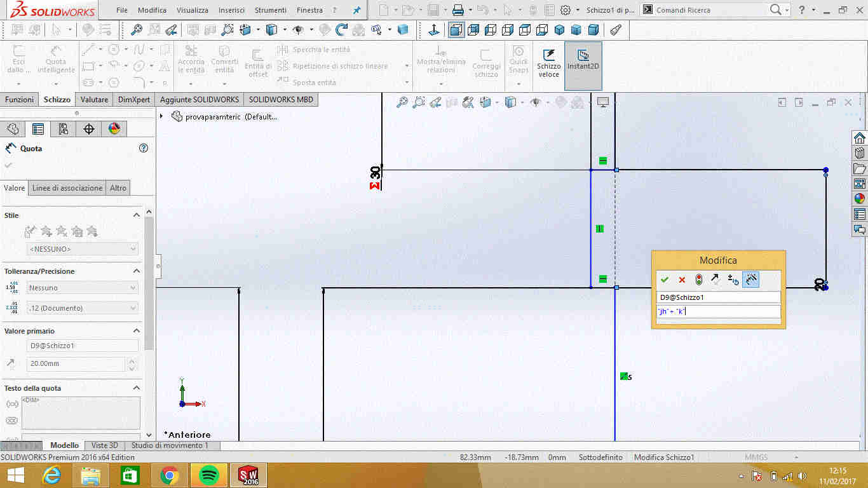868x488 pixels.
Task: Open the dropdown arrow next to the Options gear
Action: coord(578,10)
